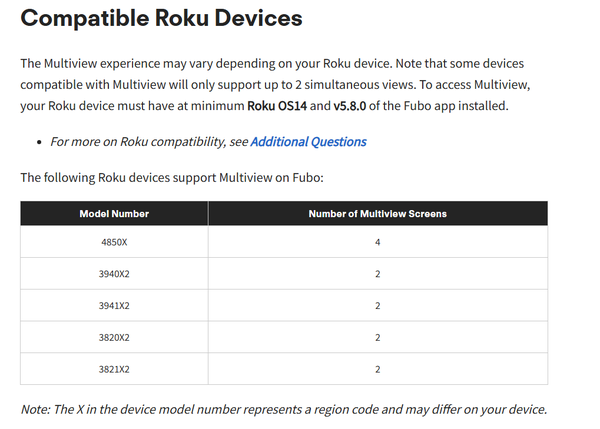The height and width of the screenshot is (429, 600).
Task: Click screens value in 3941X2 row
Action: (377, 306)
